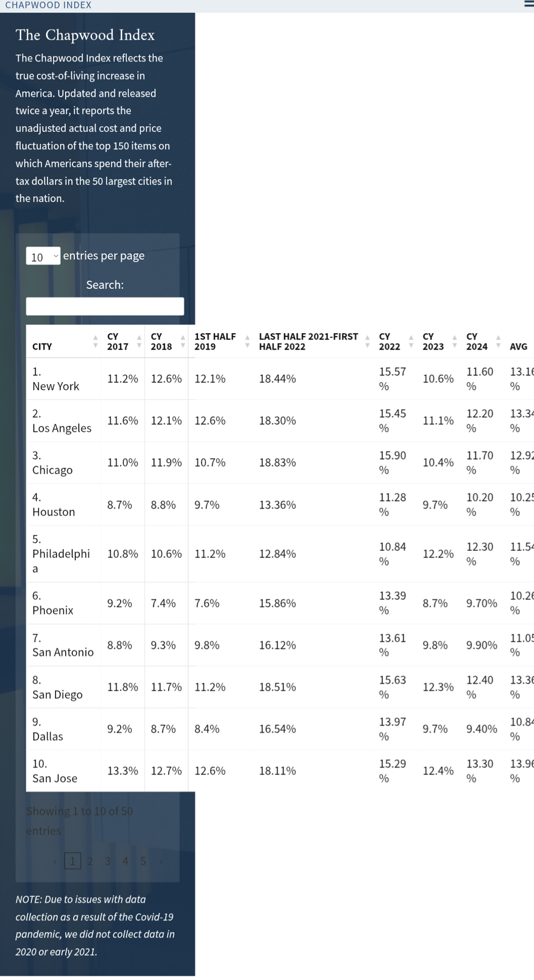
Task: Click the 1st Half 2019 sort arrows
Action: (247, 342)
